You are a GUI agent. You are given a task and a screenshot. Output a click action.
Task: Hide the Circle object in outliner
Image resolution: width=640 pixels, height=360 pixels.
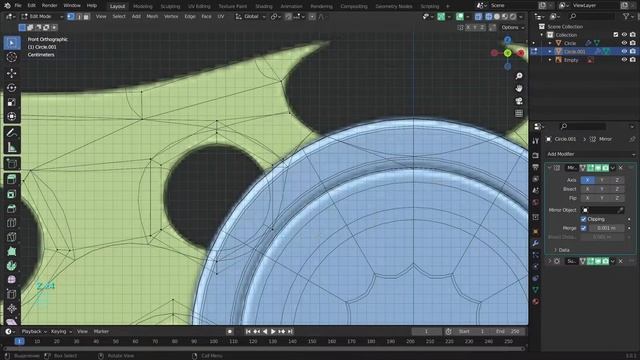(x=624, y=43)
